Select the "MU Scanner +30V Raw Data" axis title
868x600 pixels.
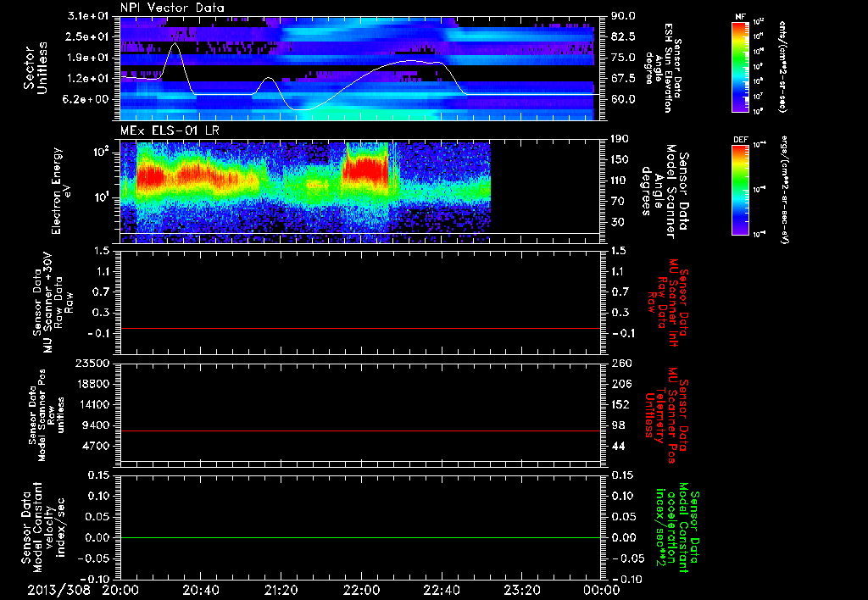pyautogui.click(x=53, y=303)
